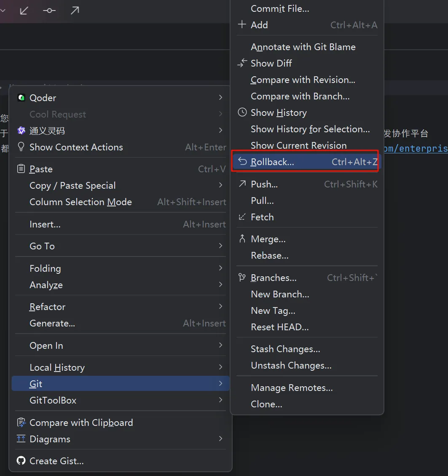Image resolution: width=448 pixels, height=476 pixels.
Task: Choose Clone... entry
Action: pos(307,404)
